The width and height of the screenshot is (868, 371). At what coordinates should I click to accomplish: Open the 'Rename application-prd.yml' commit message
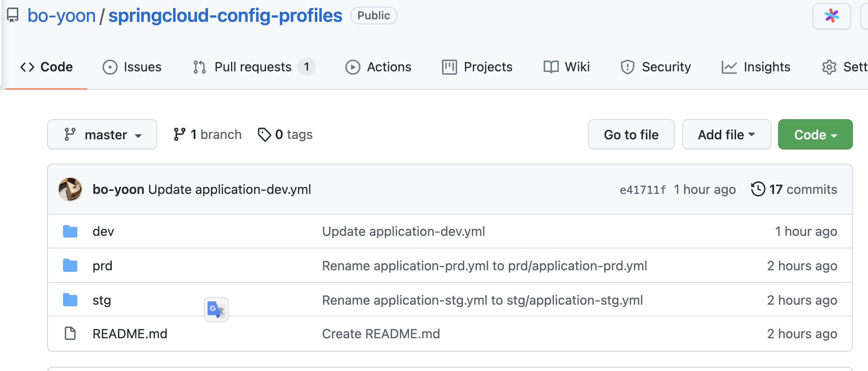click(484, 266)
